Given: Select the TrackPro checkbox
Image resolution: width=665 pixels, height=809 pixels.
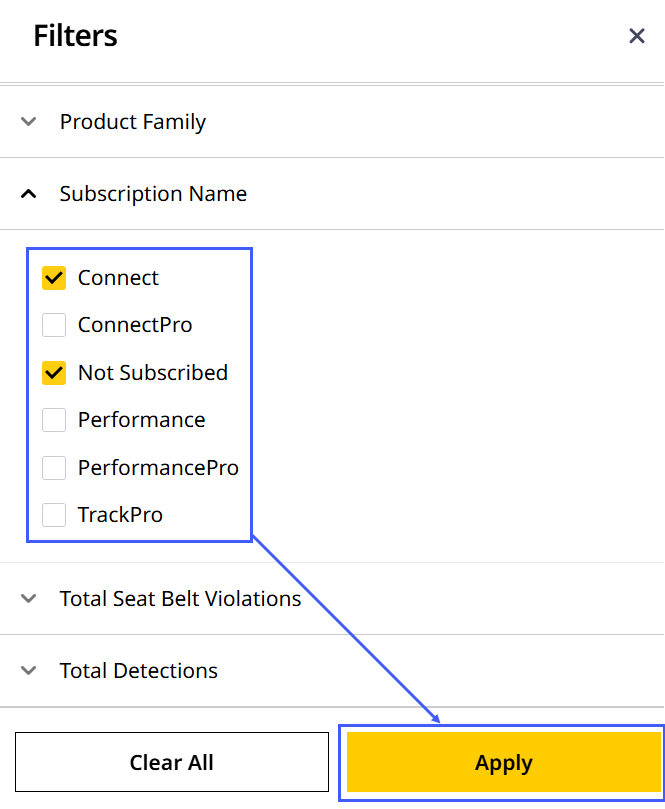Looking at the screenshot, I should [x=54, y=515].
